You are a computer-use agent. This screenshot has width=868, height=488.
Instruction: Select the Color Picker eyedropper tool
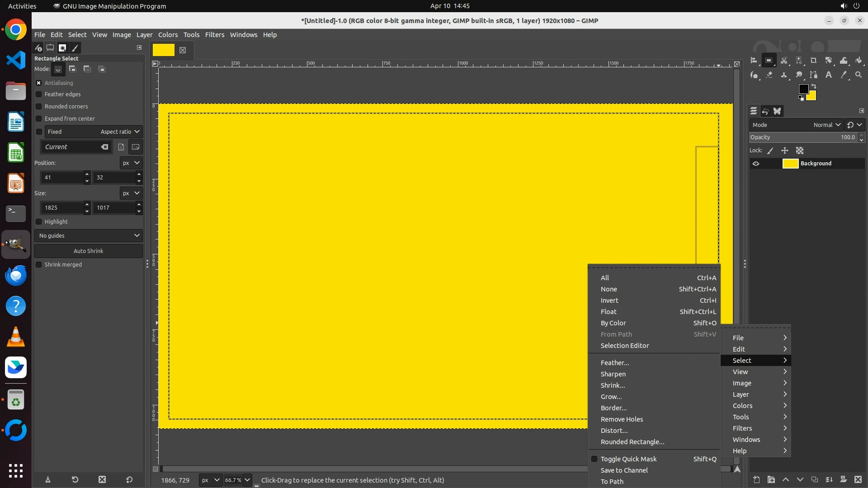844,75
